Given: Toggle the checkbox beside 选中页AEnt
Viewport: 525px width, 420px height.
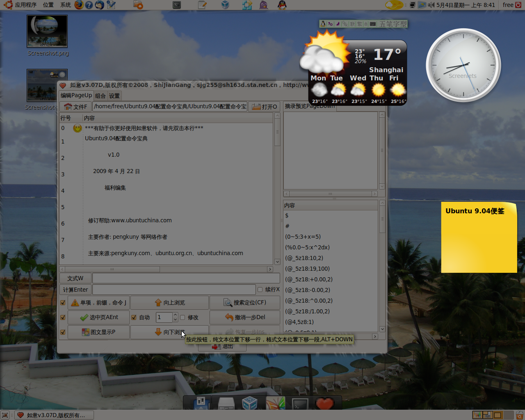Looking at the screenshot, I should 63,317.
